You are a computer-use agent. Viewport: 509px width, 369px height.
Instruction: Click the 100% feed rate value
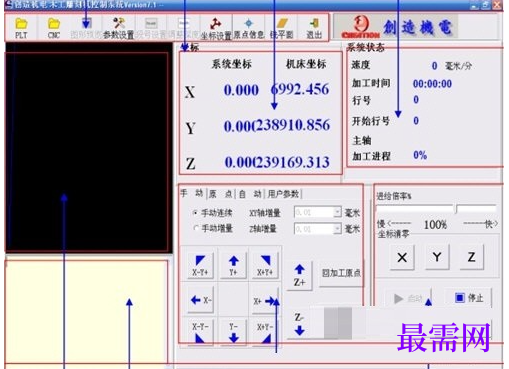tap(435, 225)
